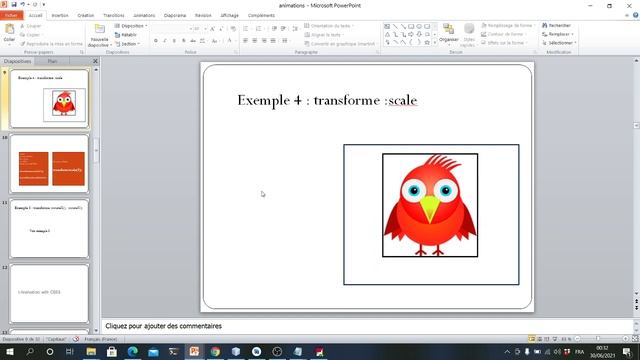Click the center text icon
Viewport: 640px width, 360px height.
(x=255, y=41)
